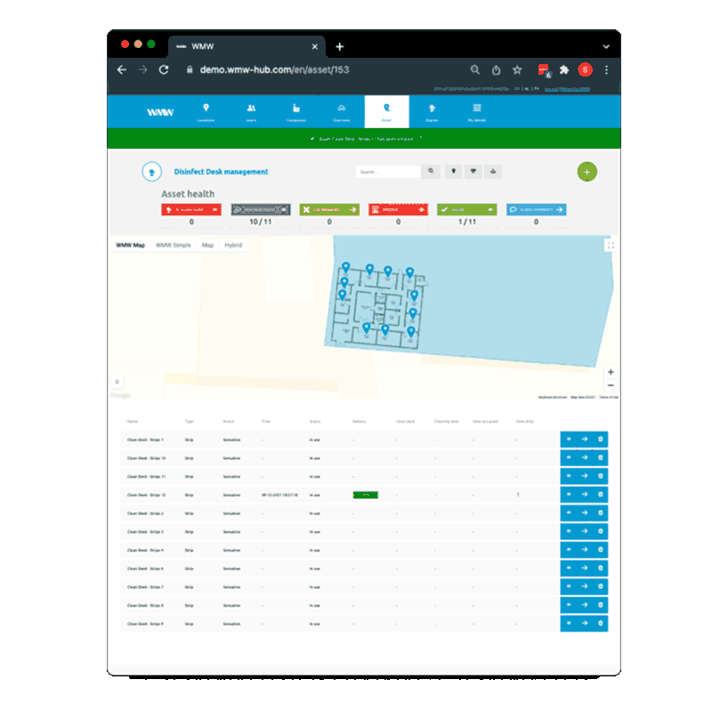
Task: Click the red desk dirty alert on Strips 12
Action: [518, 495]
